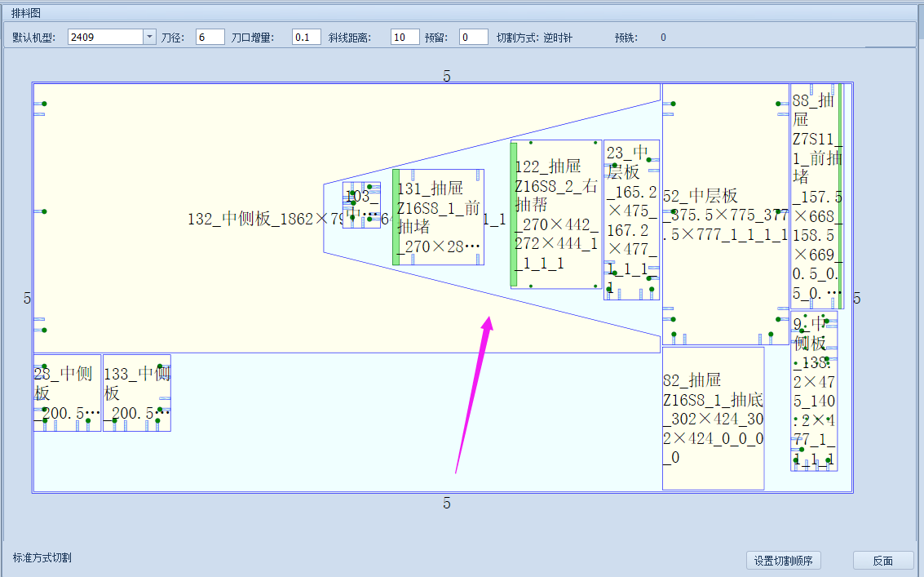Screen dimensions: 924x577
Task: Click the 切割方式: 逆时针 label
Action: pyautogui.click(x=534, y=38)
